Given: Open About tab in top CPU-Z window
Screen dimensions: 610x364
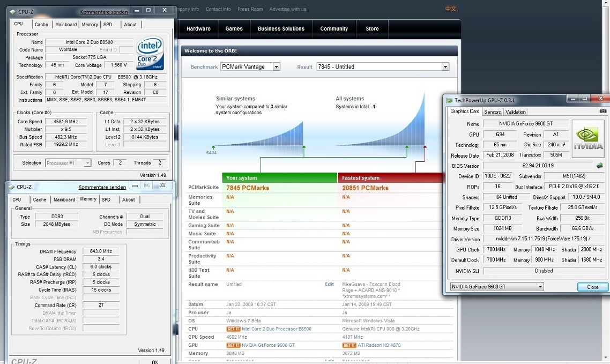Looking at the screenshot, I should pos(130,25).
